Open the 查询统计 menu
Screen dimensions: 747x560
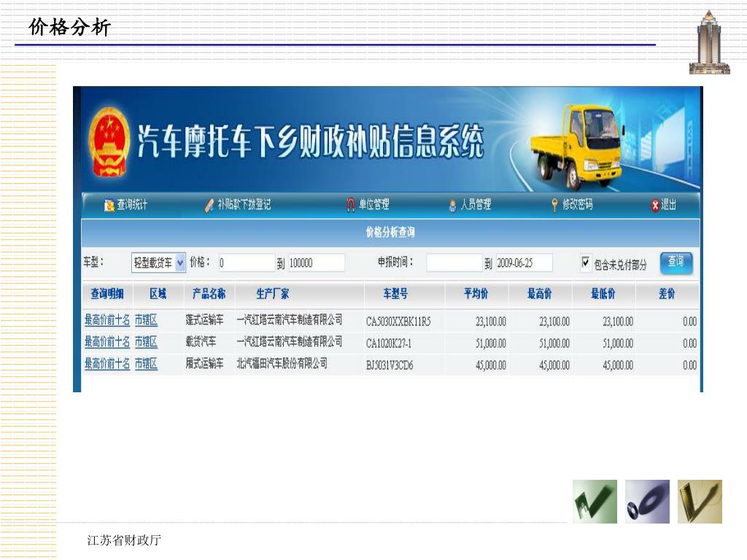tap(132, 205)
